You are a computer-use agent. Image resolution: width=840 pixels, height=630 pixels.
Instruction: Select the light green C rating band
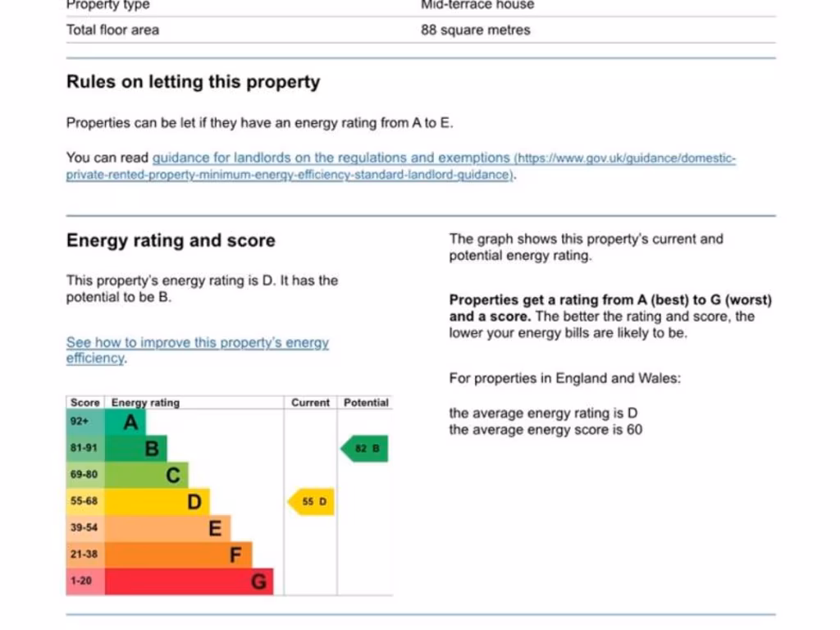(x=148, y=475)
